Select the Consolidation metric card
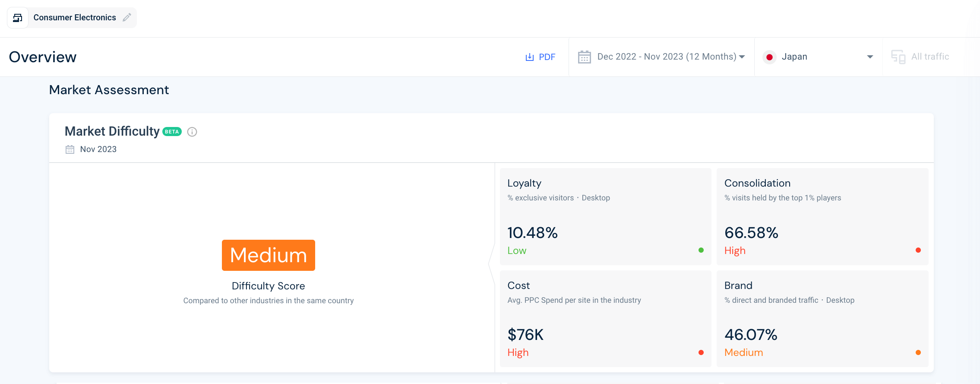The image size is (980, 384). coord(822,216)
